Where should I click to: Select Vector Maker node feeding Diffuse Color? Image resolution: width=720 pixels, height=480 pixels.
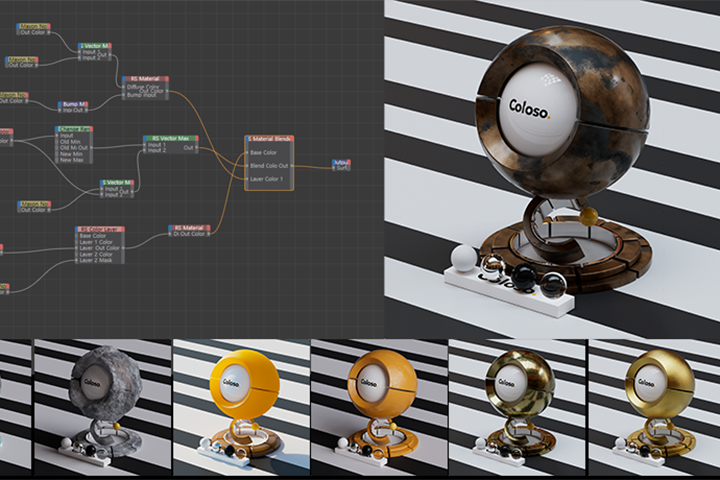pyautogui.click(x=95, y=51)
